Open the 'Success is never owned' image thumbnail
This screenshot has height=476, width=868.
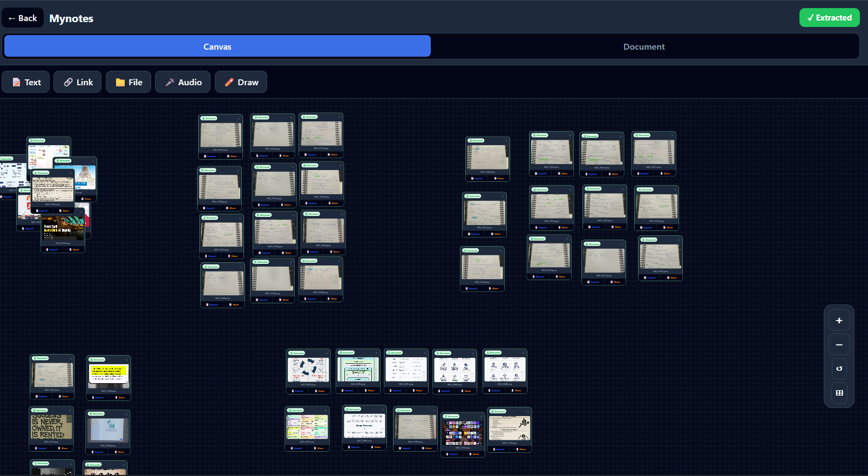[x=51, y=427]
